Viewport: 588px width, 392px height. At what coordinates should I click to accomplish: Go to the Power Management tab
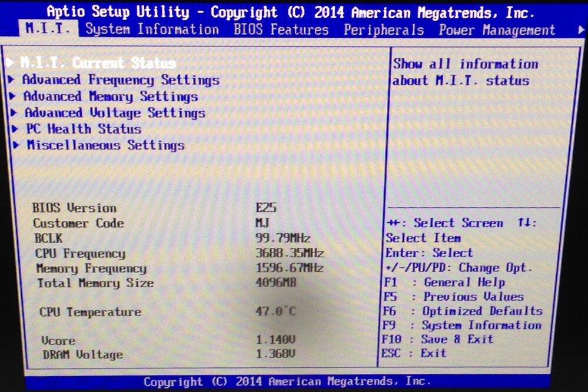(497, 30)
